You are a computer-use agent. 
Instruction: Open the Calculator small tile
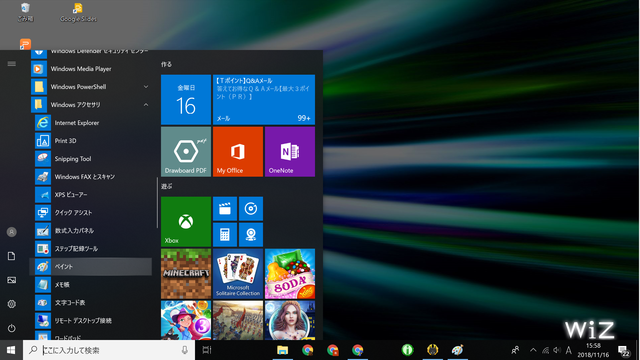pos(224,235)
